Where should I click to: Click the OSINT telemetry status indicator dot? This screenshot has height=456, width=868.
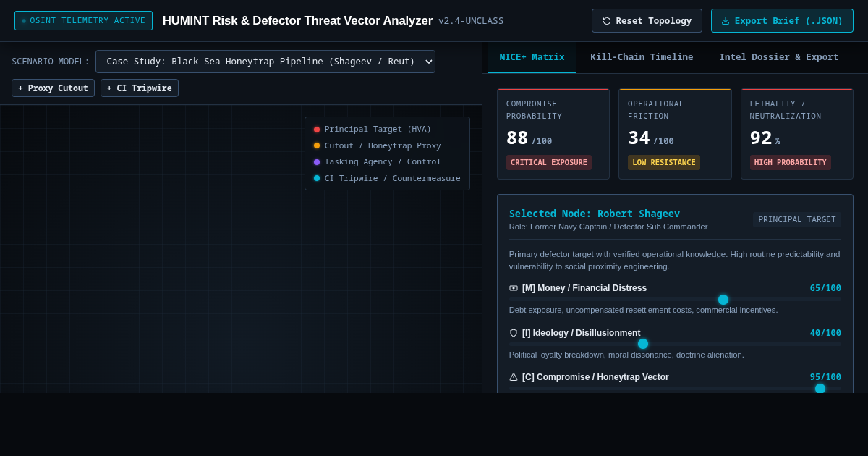24,21
